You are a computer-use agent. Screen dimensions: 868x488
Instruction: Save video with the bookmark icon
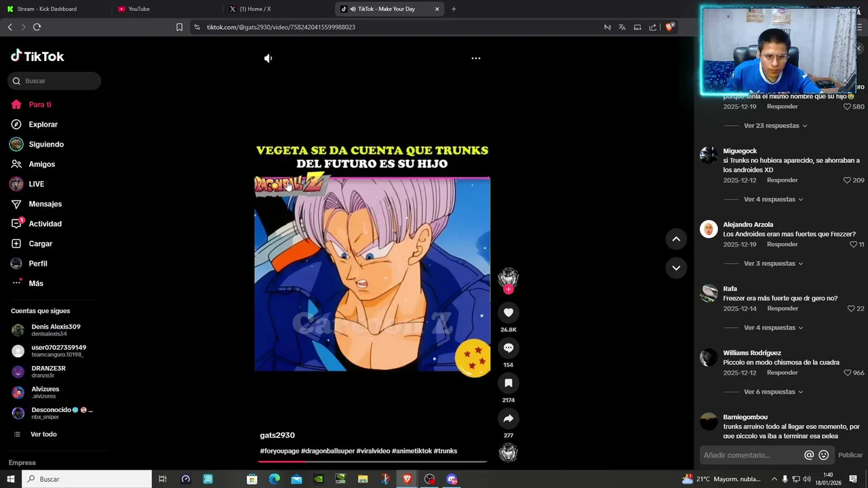pos(509,383)
